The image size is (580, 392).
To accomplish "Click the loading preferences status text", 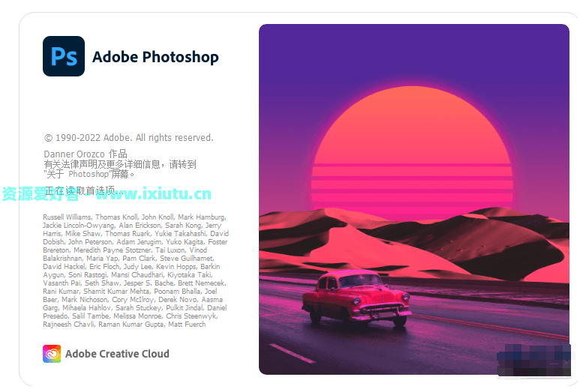I will tap(83, 190).
